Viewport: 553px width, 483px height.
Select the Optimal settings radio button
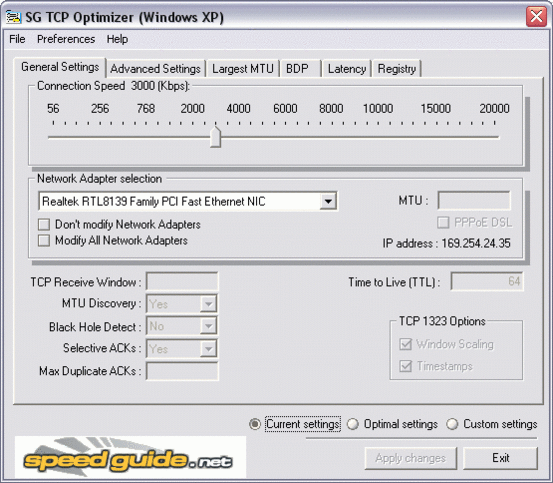pos(353,424)
